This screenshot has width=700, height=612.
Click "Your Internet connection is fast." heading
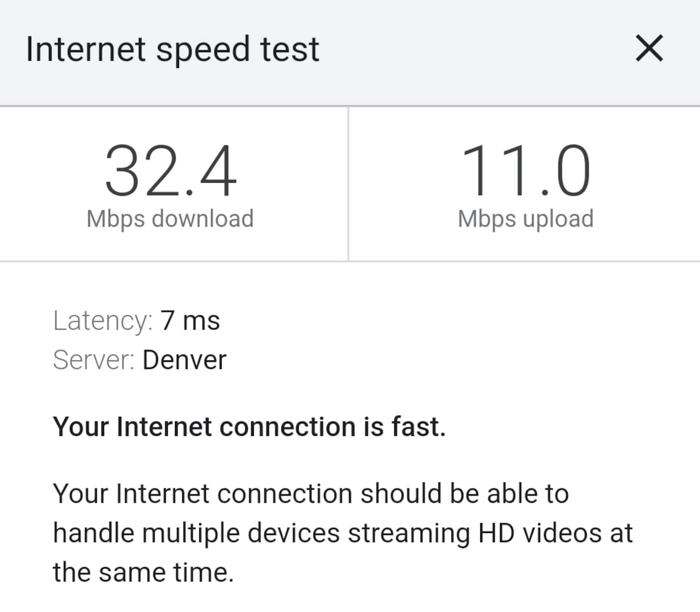(249, 427)
